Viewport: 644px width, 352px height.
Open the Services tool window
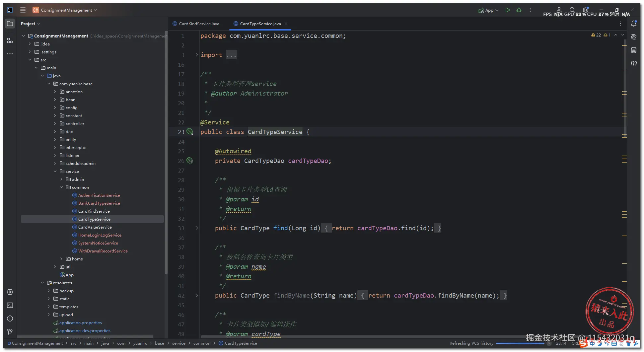tap(10, 292)
